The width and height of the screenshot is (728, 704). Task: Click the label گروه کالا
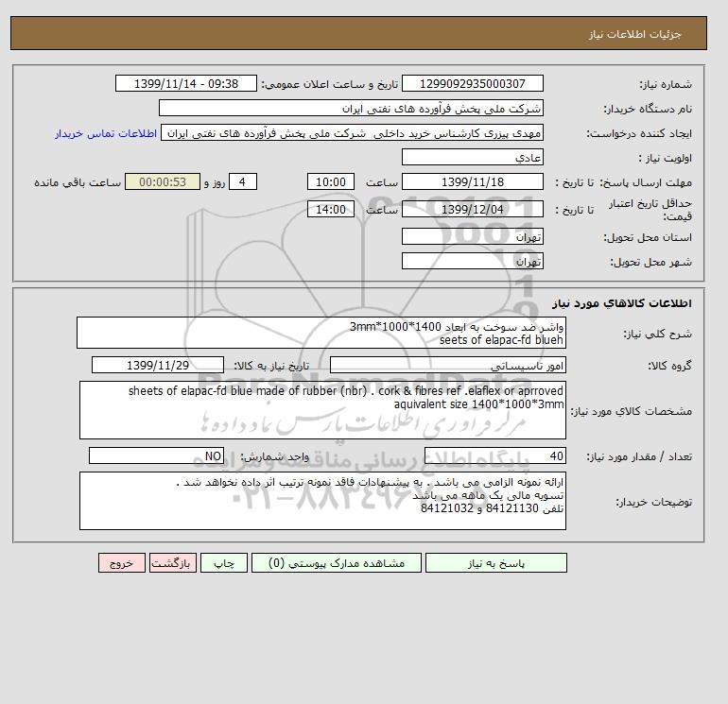click(670, 366)
